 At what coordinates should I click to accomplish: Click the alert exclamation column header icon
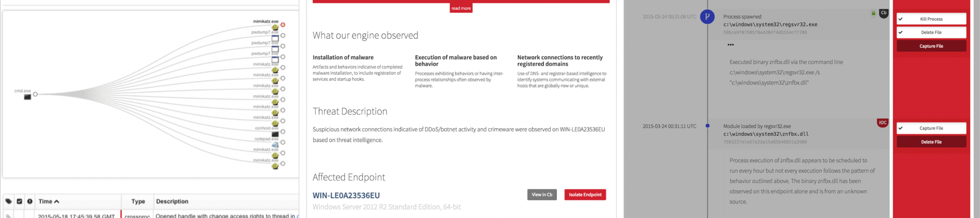30,201
